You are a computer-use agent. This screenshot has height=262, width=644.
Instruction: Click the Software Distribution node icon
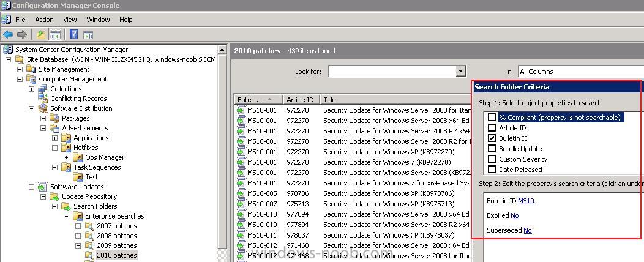(x=43, y=108)
